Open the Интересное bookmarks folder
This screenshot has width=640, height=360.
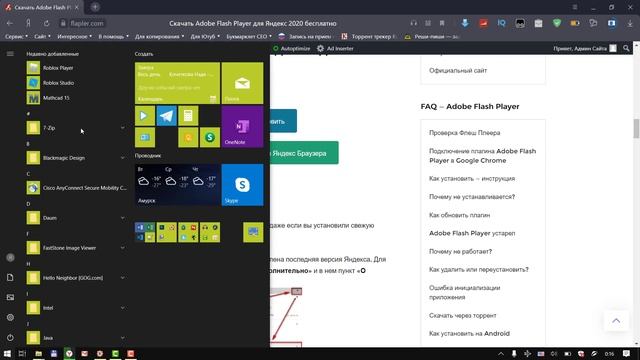tap(74, 36)
